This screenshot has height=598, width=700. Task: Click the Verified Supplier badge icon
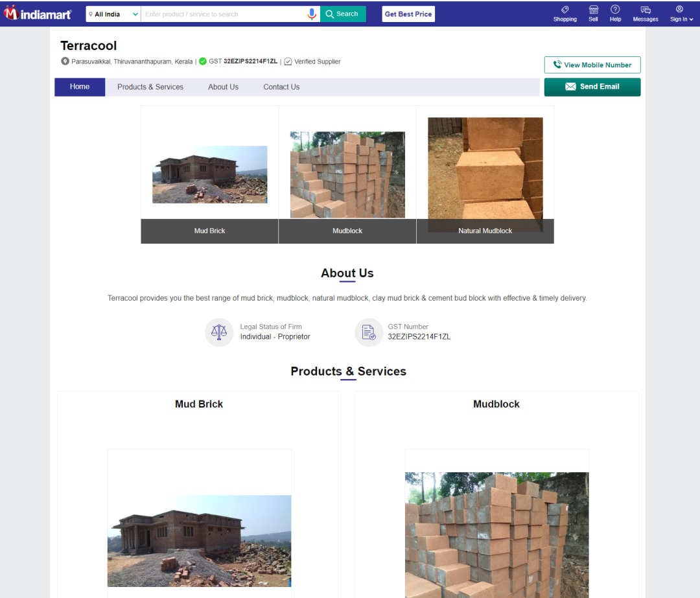click(288, 62)
